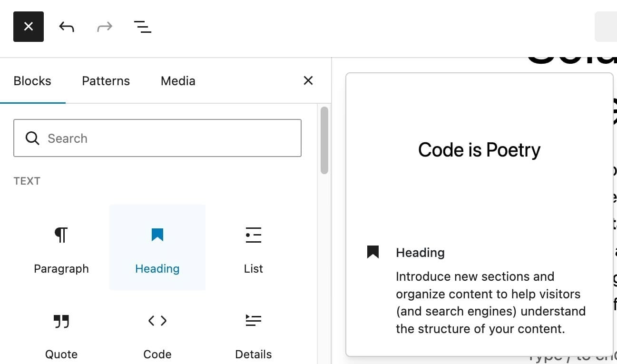Select the Paragraph block icon
This screenshot has width=617, height=364.
pyautogui.click(x=61, y=235)
